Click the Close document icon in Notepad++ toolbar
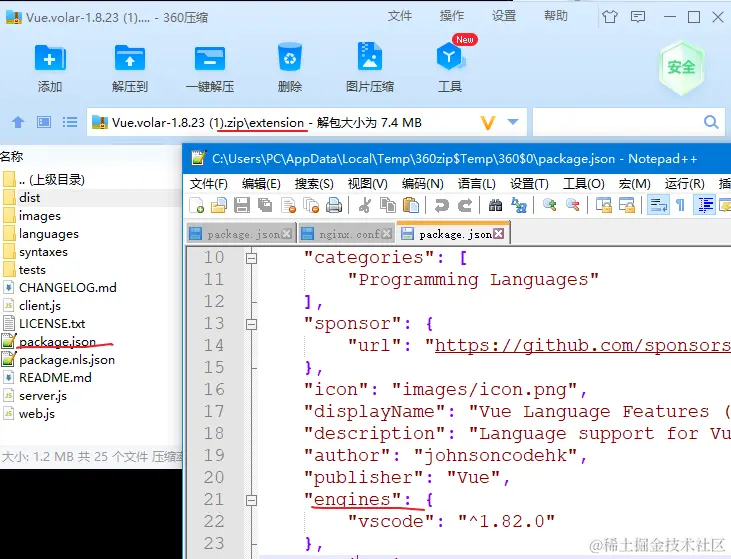The image size is (731, 559). coord(289,205)
